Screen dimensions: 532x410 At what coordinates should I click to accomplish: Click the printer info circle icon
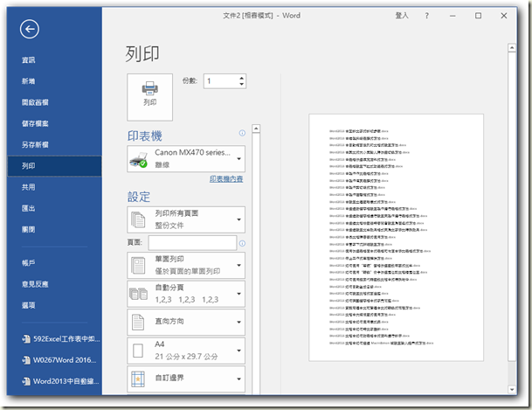242,133
